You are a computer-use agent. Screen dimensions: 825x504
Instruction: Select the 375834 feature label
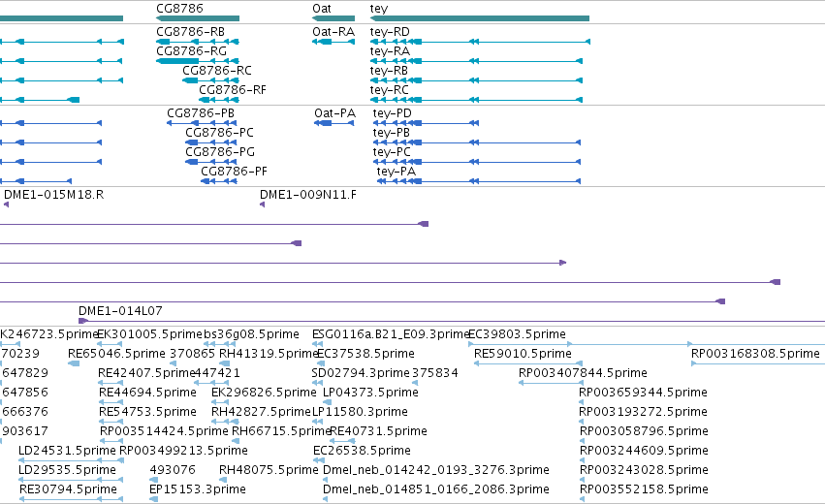click(x=434, y=373)
